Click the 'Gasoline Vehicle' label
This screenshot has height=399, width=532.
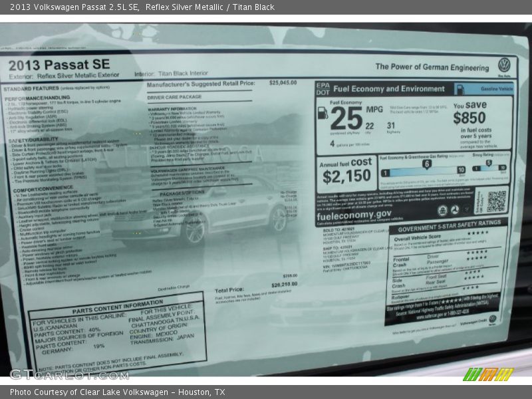[x=497, y=89]
